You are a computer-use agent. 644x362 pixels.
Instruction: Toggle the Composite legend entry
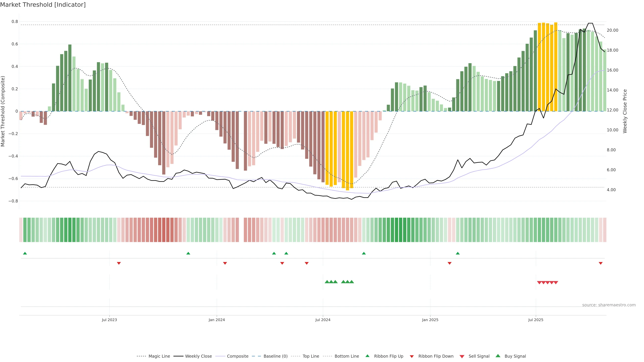click(237, 356)
